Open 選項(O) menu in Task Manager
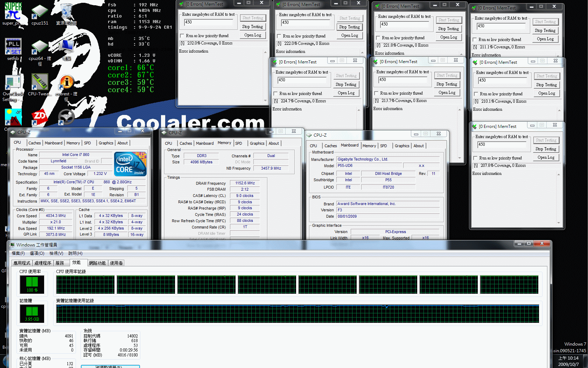 [x=37, y=253]
